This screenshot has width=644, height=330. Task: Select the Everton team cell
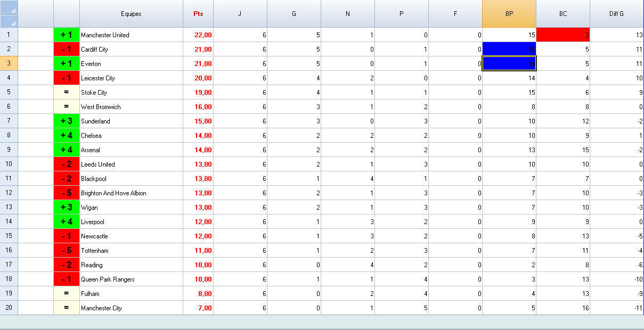click(131, 63)
